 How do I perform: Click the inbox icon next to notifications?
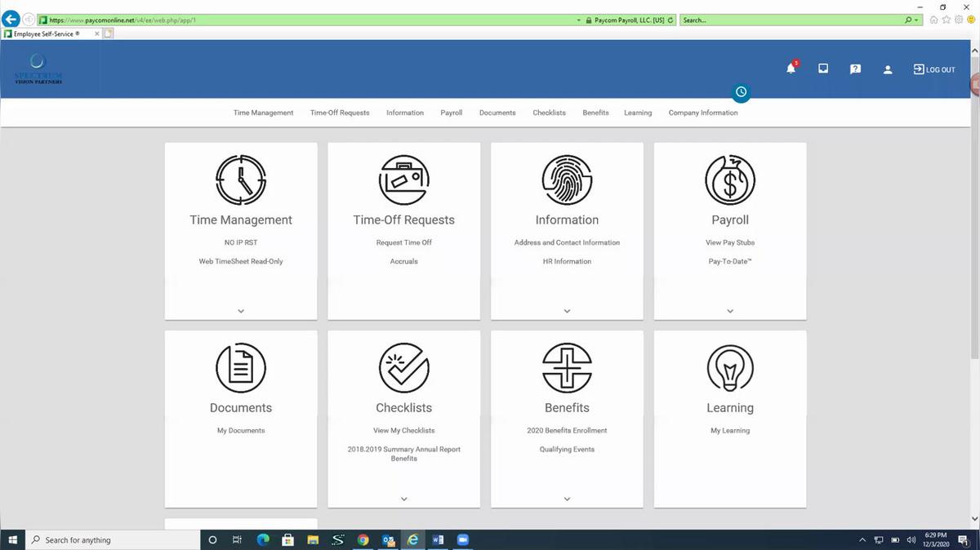point(822,69)
